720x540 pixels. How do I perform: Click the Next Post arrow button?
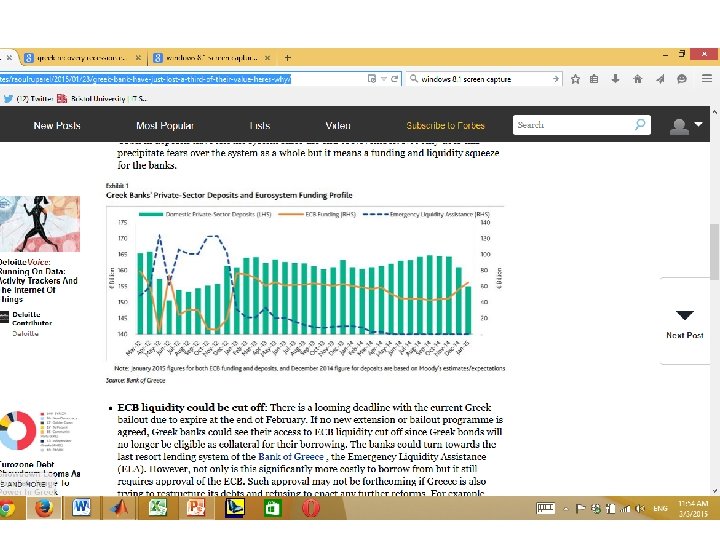point(685,315)
